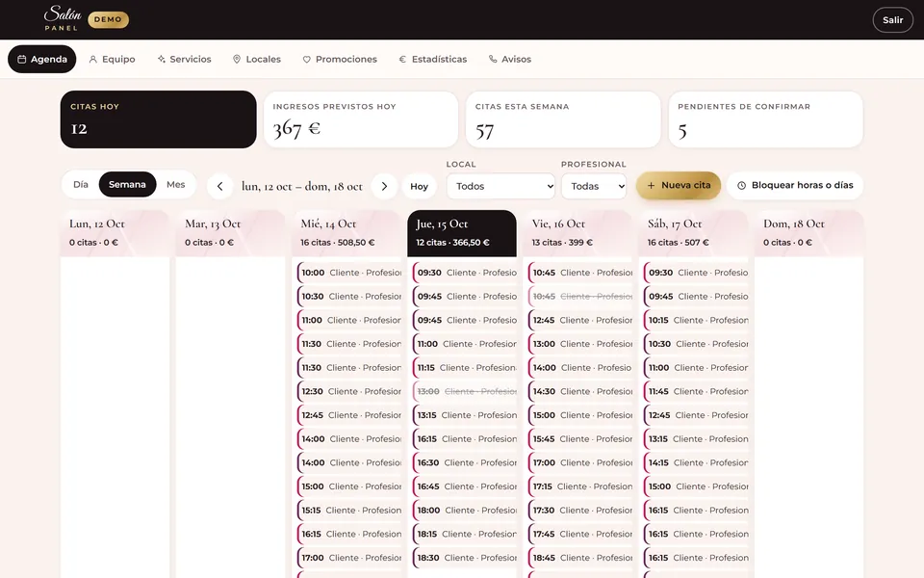924x578 pixels.
Task: Select the Sáb, 17 Oct day header
Action: pyautogui.click(x=693, y=233)
